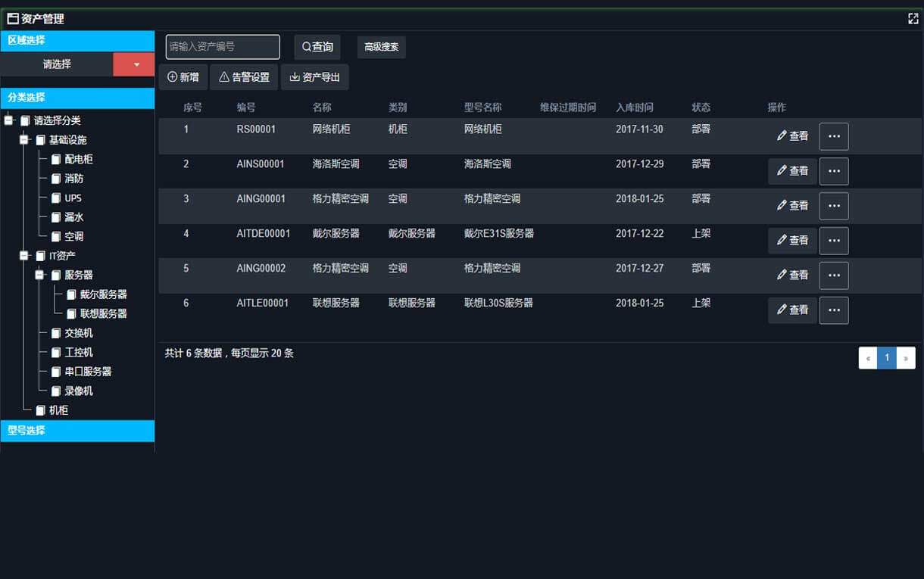This screenshot has height=579, width=924.
Task: Open more options (…) for AINS00001
Action: pyautogui.click(x=834, y=171)
